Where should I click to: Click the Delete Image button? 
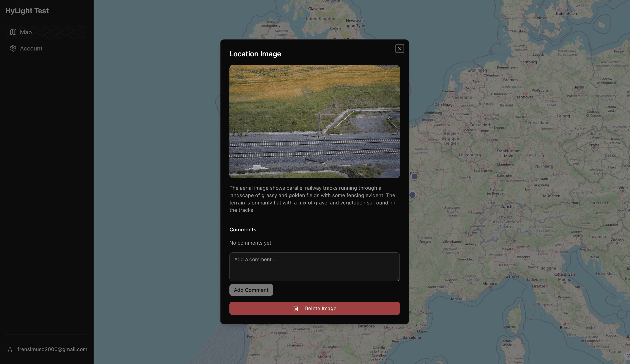[x=314, y=308]
